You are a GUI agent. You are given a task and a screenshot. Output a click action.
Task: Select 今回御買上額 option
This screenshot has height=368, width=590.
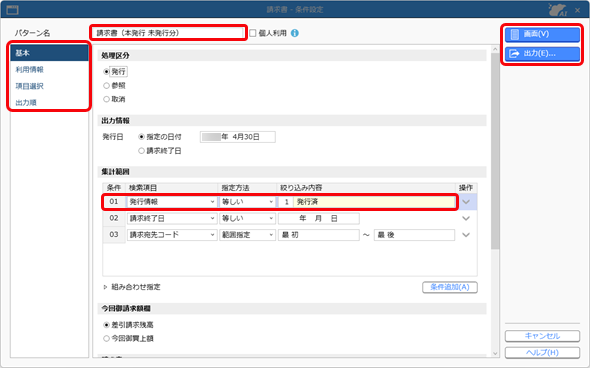106,339
